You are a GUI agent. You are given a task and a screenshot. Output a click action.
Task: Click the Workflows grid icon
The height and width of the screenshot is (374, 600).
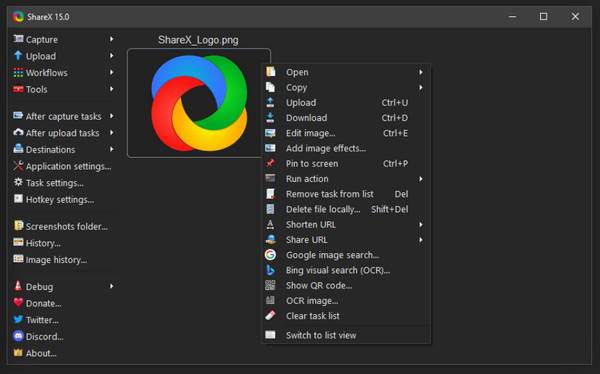coord(18,72)
